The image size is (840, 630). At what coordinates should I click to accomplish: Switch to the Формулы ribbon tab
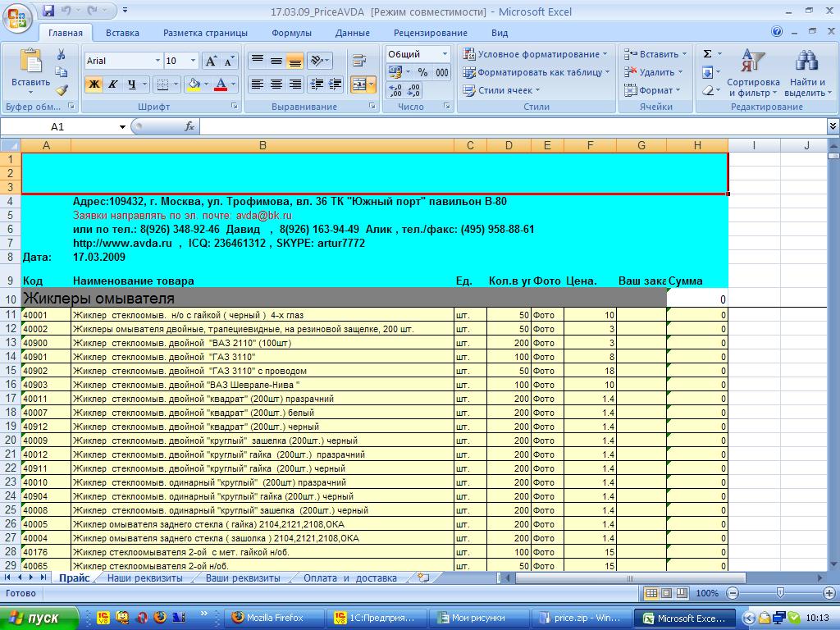tap(291, 33)
